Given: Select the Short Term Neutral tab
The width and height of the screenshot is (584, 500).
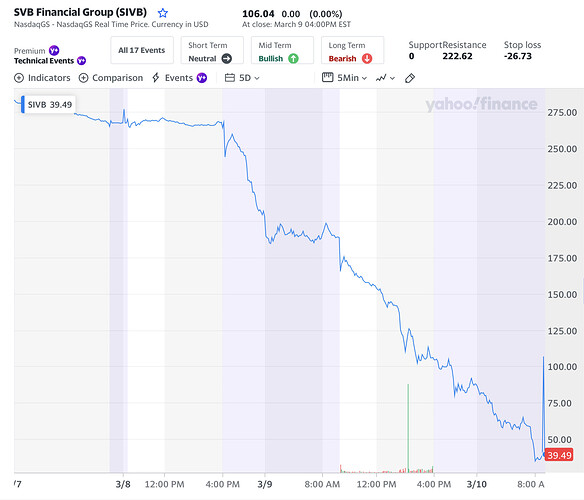Looking at the screenshot, I should click(x=212, y=50).
